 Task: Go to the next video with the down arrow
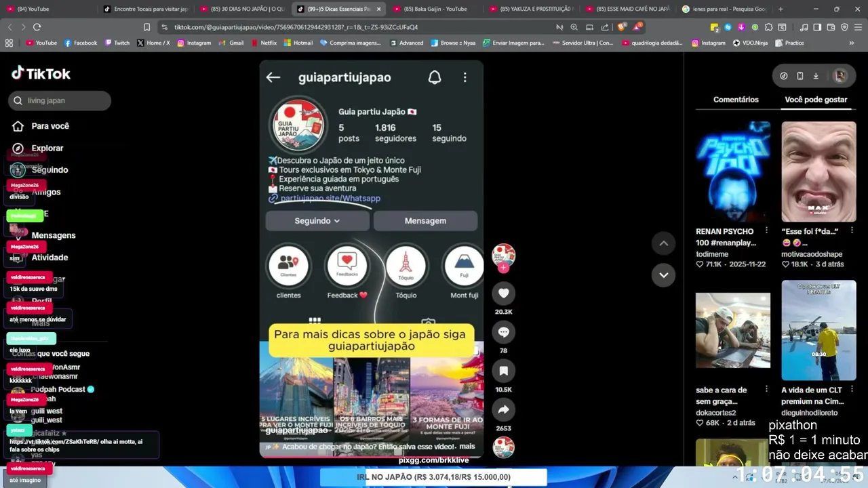click(663, 275)
